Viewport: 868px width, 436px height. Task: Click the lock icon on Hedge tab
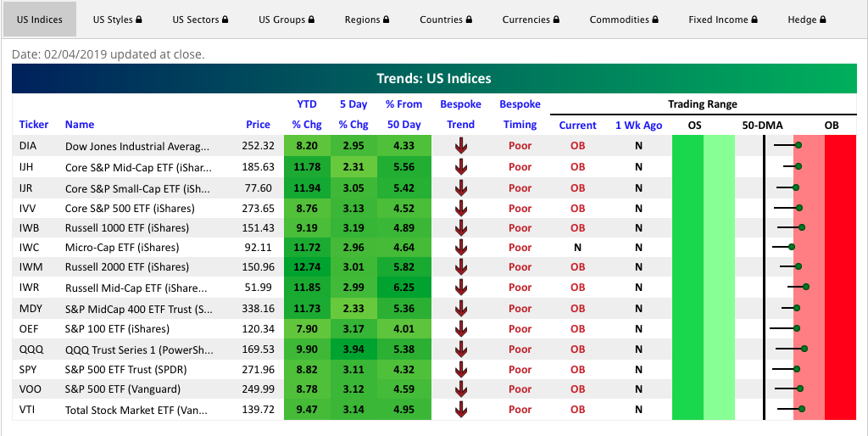(x=824, y=20)
